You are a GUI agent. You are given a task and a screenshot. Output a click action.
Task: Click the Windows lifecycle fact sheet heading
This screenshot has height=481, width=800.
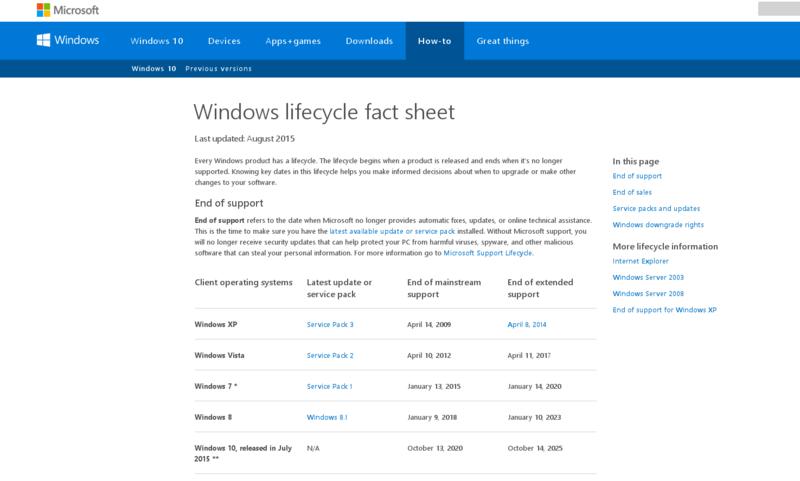[x=324, y=112]
